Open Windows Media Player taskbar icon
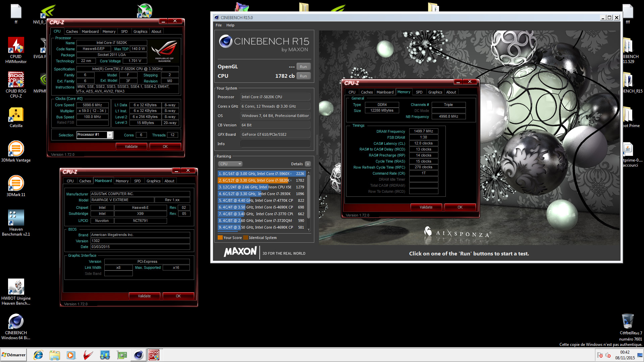Viewport: 644px width, 362px height. pos(71,355)
